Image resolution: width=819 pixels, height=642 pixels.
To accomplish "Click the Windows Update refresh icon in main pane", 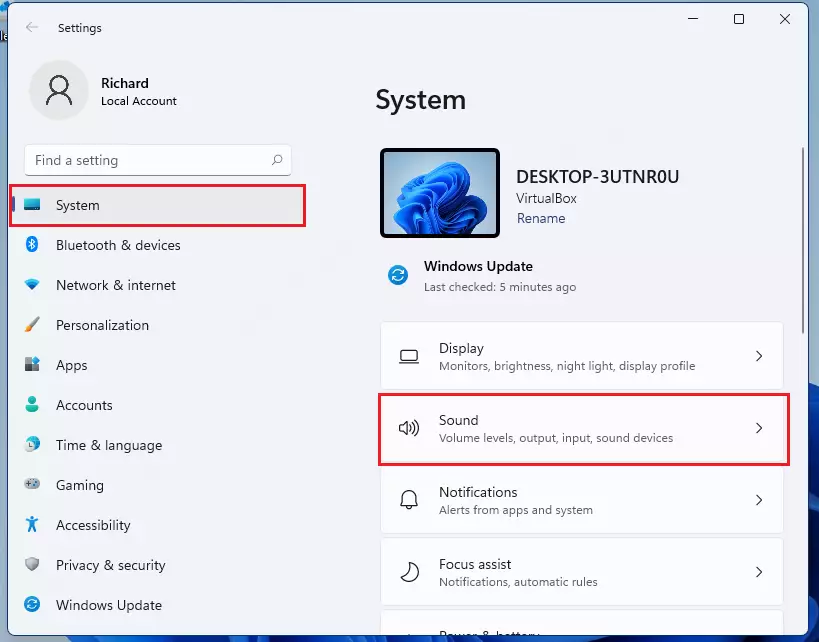I will (x=398, y=275).
